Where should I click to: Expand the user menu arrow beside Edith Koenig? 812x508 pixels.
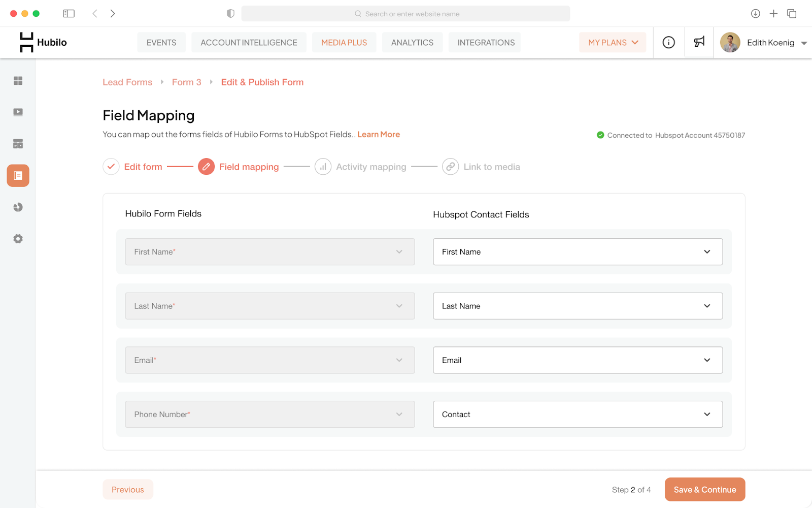tap(804, 43)
